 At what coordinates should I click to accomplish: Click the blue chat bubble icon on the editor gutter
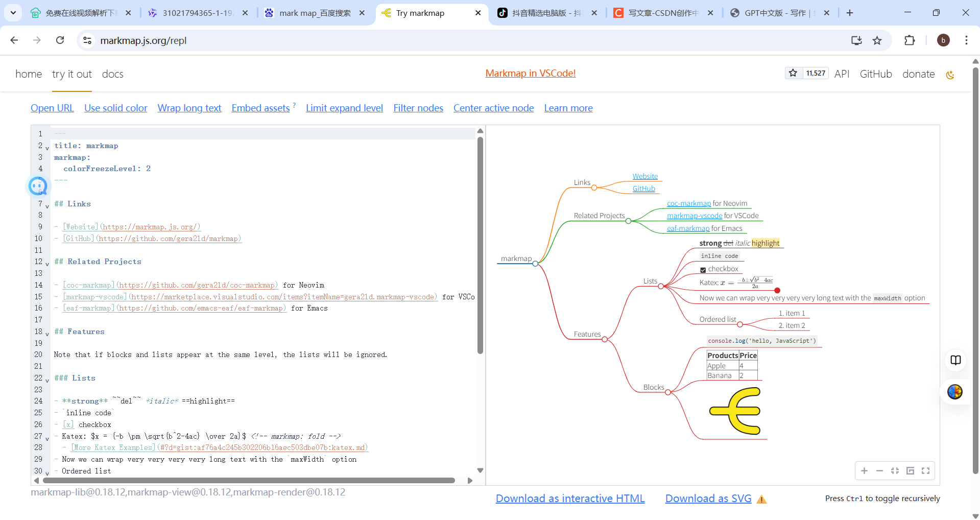(x=38, y=186)
